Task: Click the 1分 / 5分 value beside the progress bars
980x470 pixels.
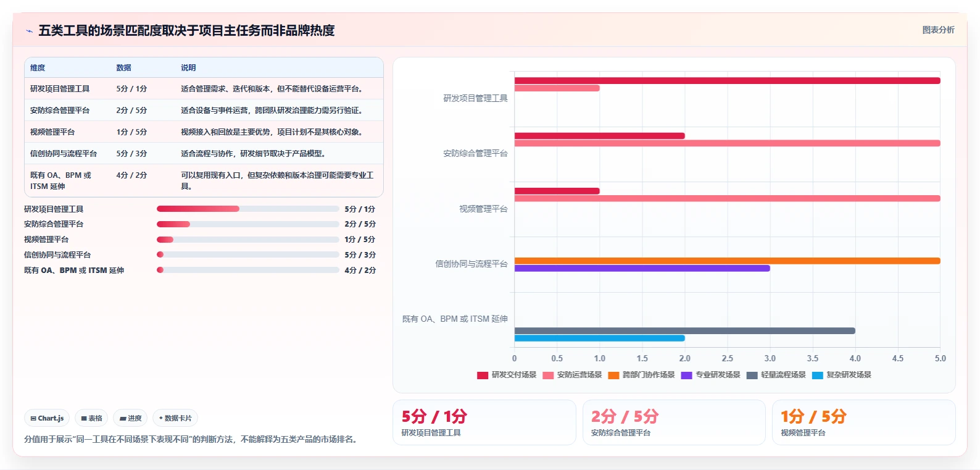Action: 360,240
